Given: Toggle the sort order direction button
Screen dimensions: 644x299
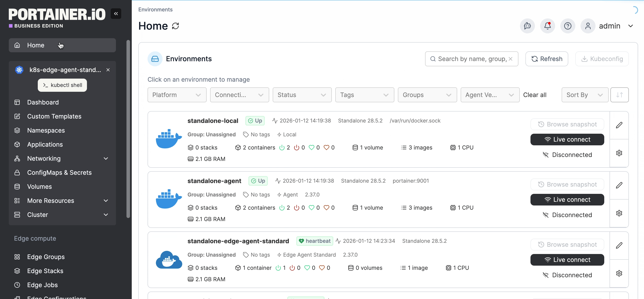Looking at the screenshot, I should (x=619, y=95).
